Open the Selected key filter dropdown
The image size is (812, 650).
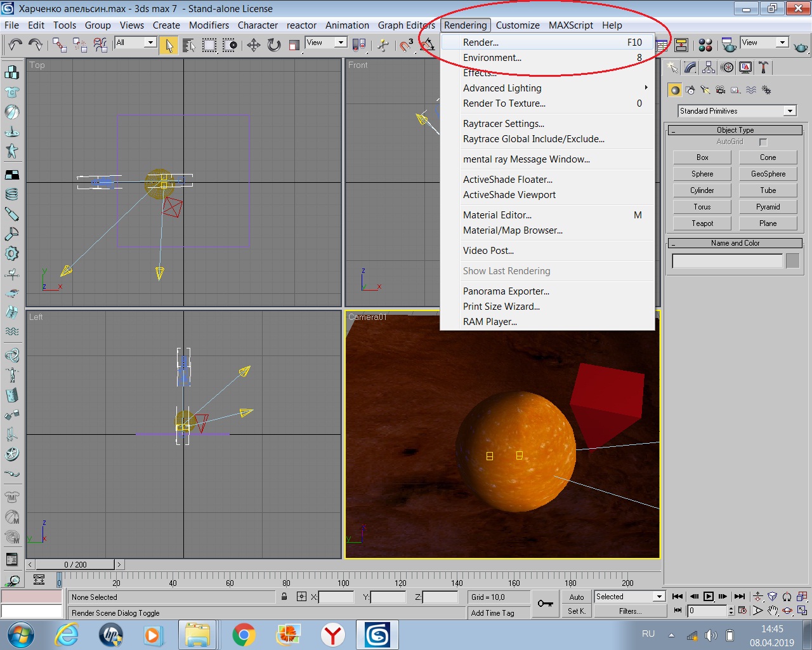tap(629, 597)
